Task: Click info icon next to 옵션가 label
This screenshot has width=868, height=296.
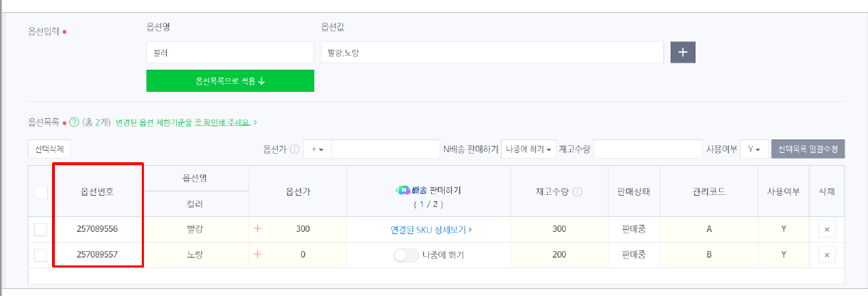Action: point(294,149)
